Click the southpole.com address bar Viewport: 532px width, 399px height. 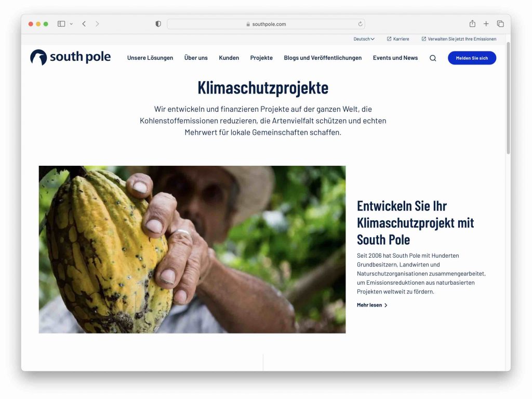(x=265, y=24)
